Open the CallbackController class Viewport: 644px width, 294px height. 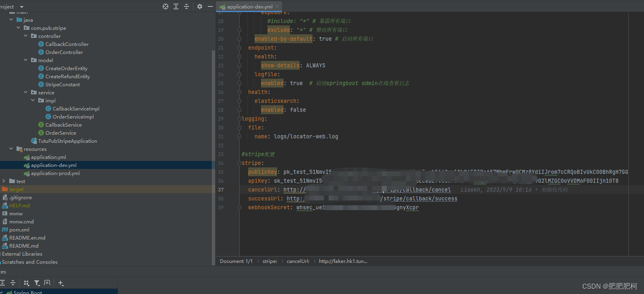click(x=67, y=44)
